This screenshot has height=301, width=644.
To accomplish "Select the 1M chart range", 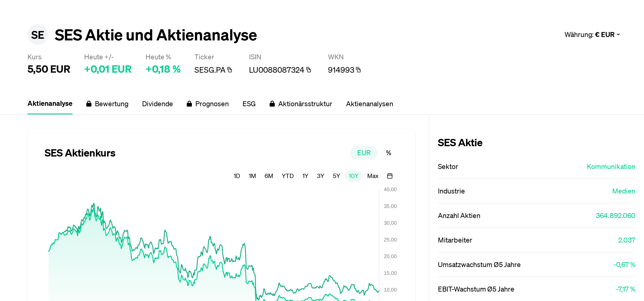I will click(252, 176).
